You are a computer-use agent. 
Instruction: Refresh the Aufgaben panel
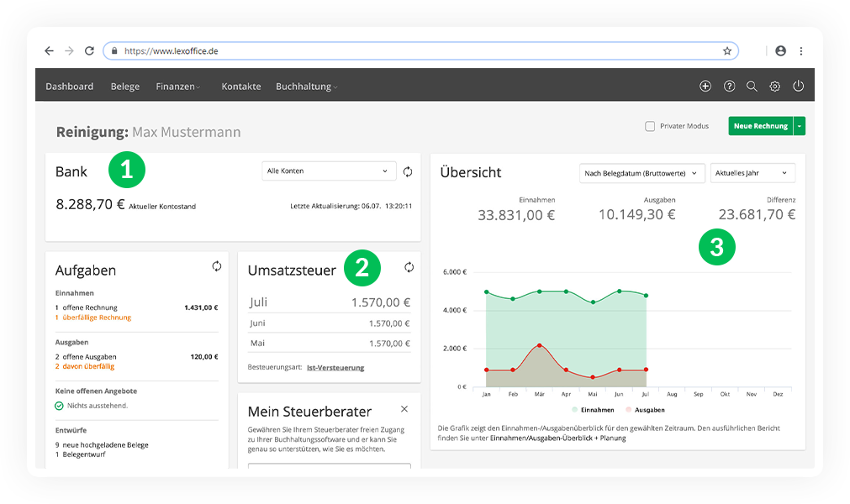217,265
